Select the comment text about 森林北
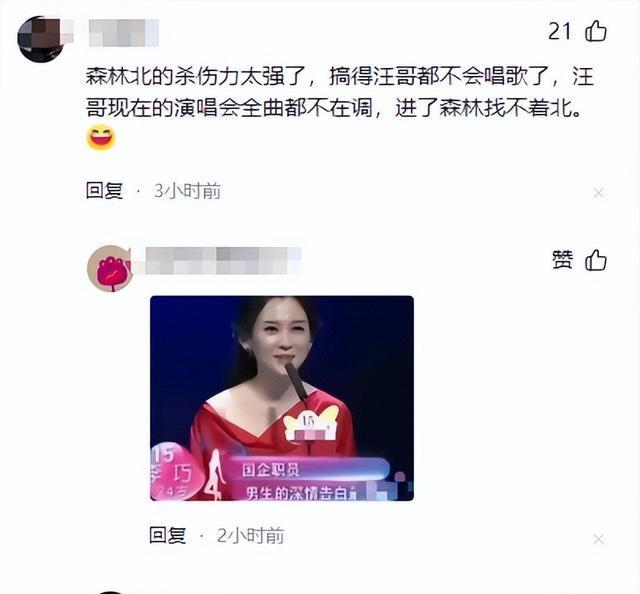The height and width of the screenshot is (594, 640). (340, 92)
